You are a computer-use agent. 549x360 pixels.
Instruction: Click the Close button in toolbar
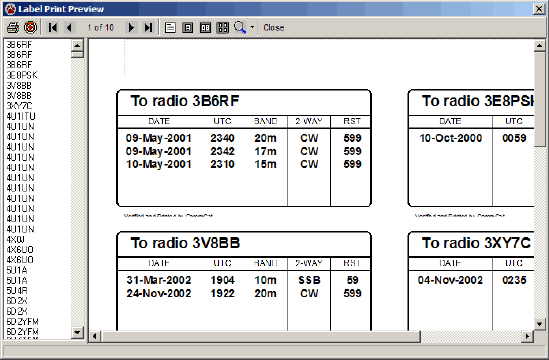pyautogui.click(x=273, y=28)
